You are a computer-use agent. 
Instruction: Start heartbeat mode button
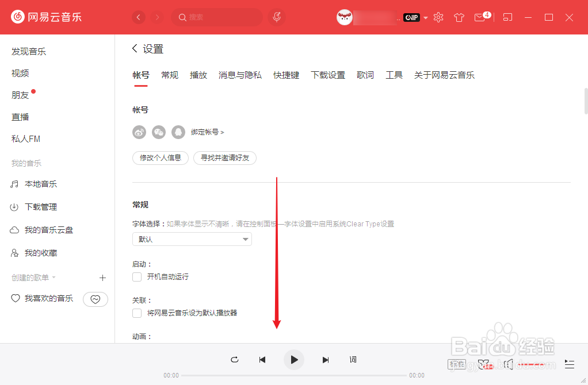96,299
